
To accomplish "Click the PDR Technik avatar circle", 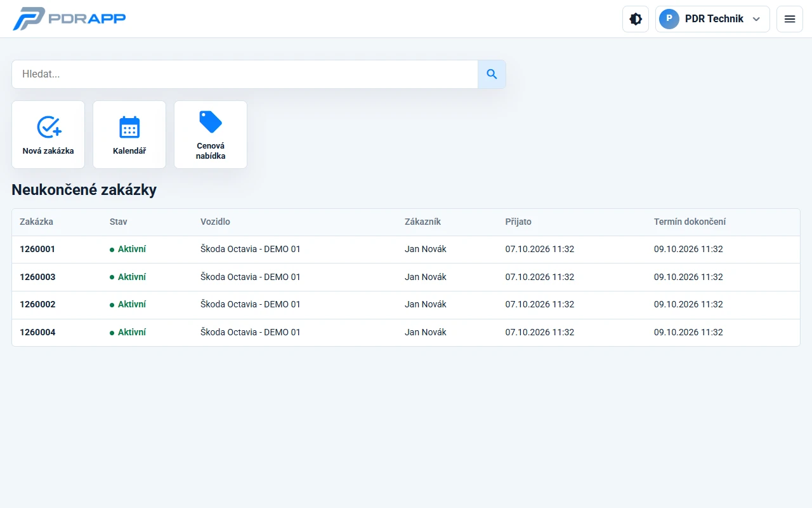I will [x=669, y=19].
